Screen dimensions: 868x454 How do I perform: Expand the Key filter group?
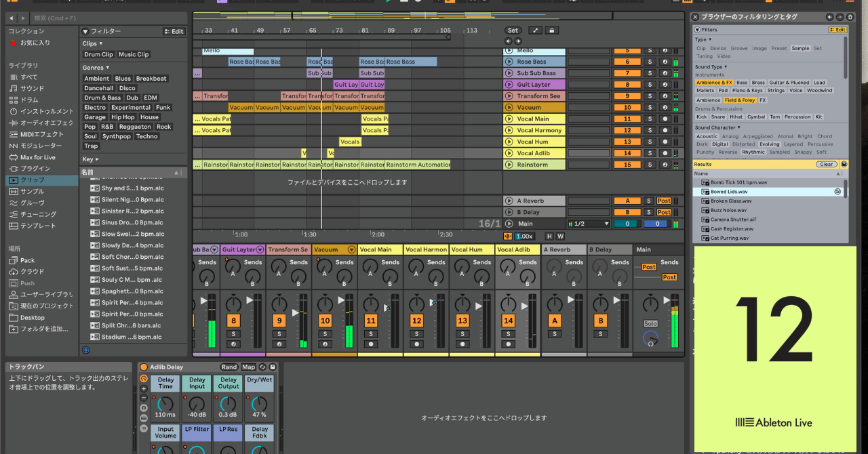pos(90,159)
